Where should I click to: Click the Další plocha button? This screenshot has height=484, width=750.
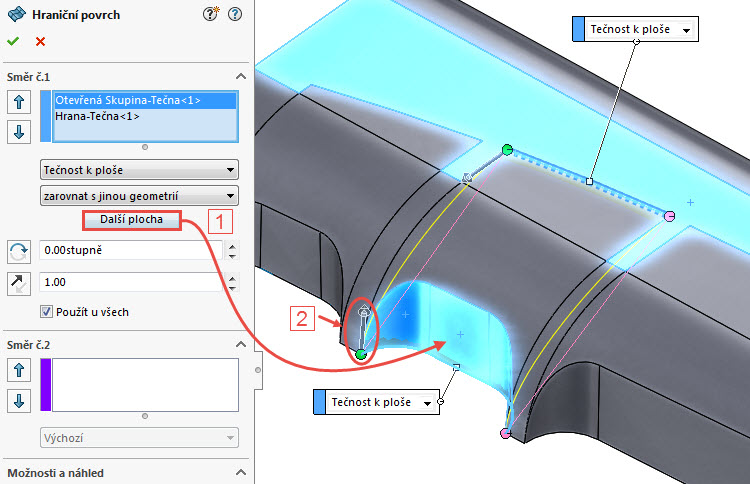[132, 220]
